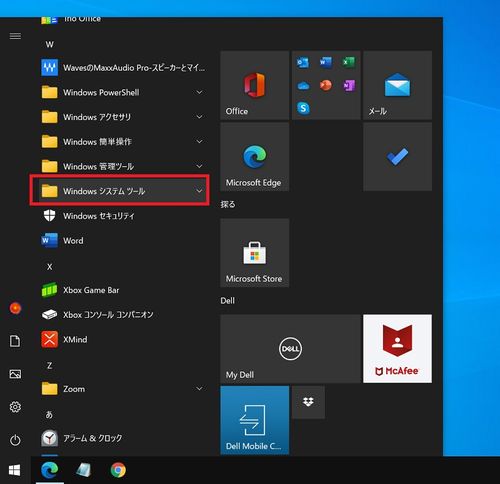Open Outlook in the Office apps tile
Viewport: 500px width, 484px height.
303,62
